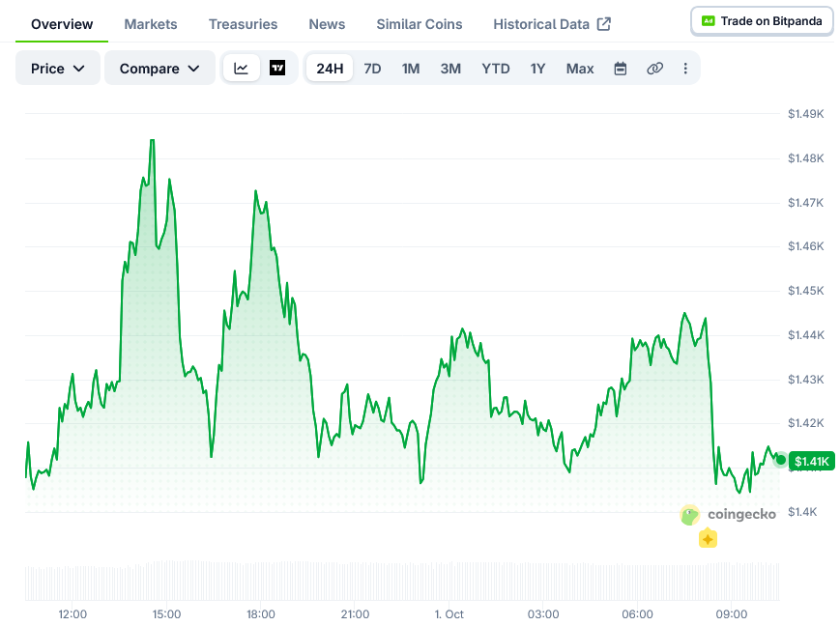Click the 18:00 time axis label
840x626 pixels.
tap(261, 614)
